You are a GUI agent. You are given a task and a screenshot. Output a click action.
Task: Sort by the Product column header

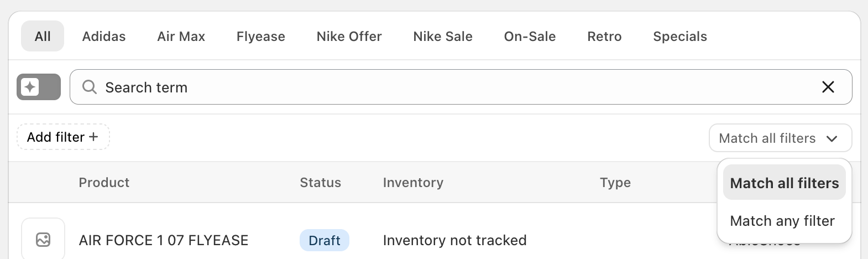point(104,183)
